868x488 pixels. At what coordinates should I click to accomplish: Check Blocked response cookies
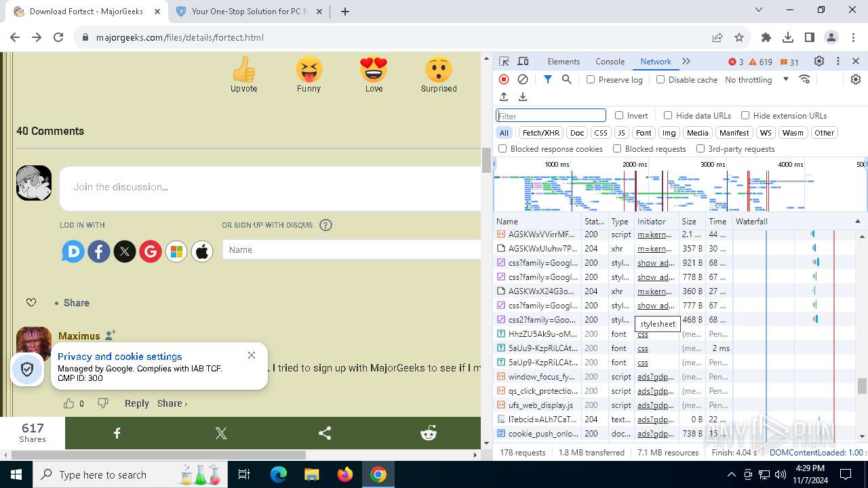tap(502, 148)
